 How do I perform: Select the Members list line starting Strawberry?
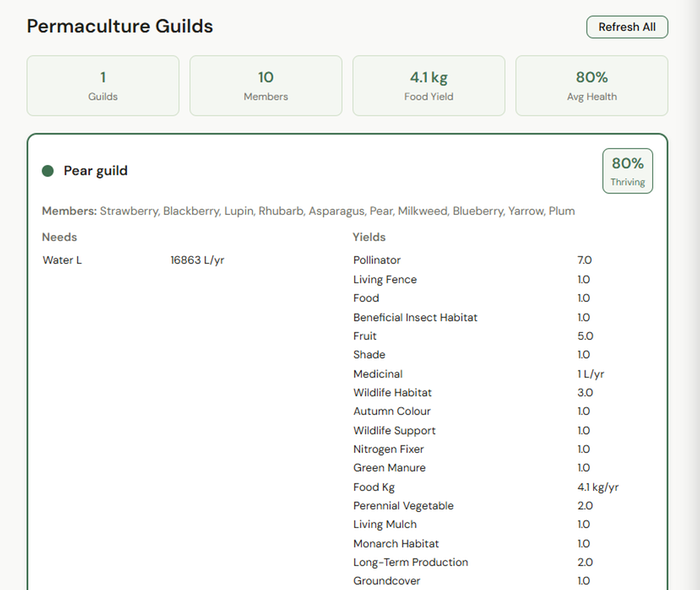308,211
